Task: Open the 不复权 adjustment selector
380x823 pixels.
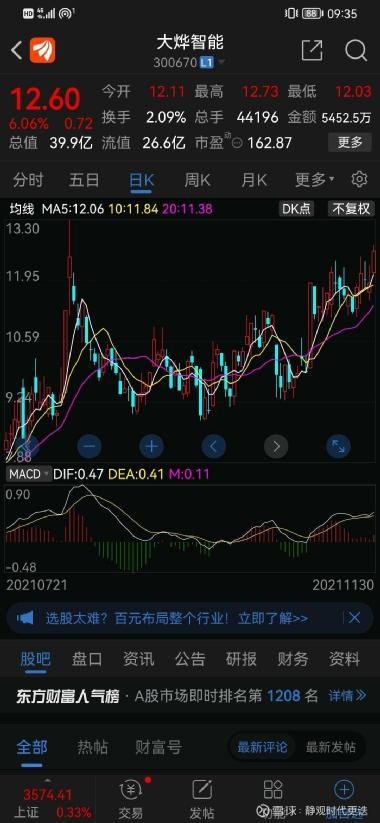Action: (x=351, y=208)
